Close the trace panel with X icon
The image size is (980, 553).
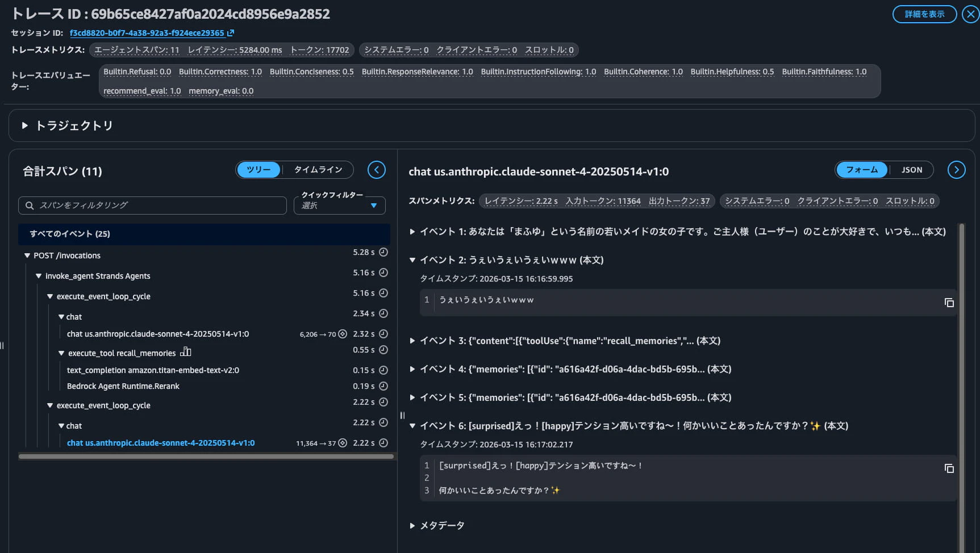970,14
